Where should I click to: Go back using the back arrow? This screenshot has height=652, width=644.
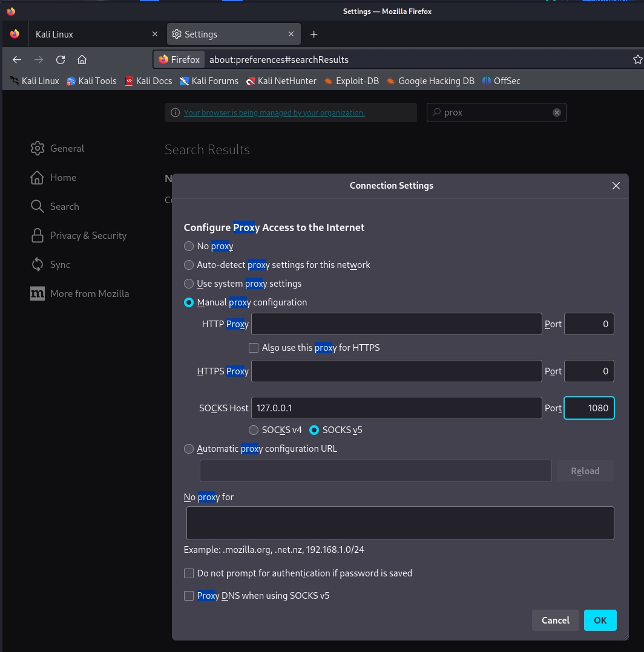click(17, 59)
